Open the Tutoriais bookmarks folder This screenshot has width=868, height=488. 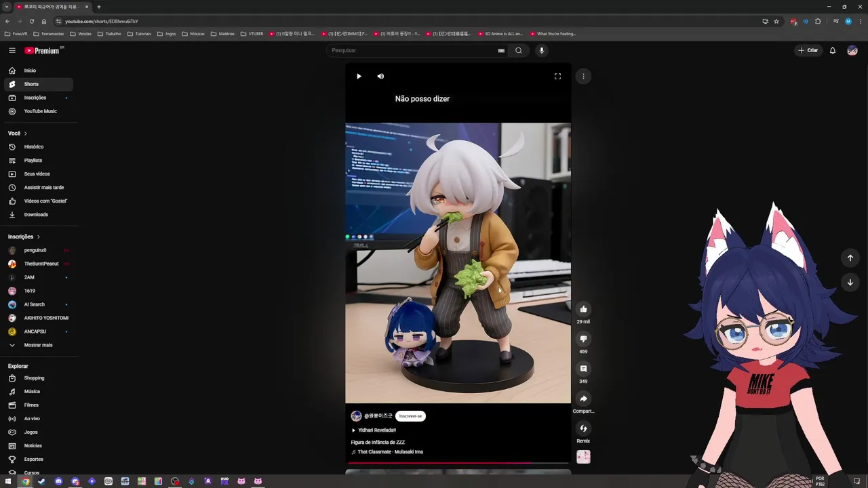(139, 34)
